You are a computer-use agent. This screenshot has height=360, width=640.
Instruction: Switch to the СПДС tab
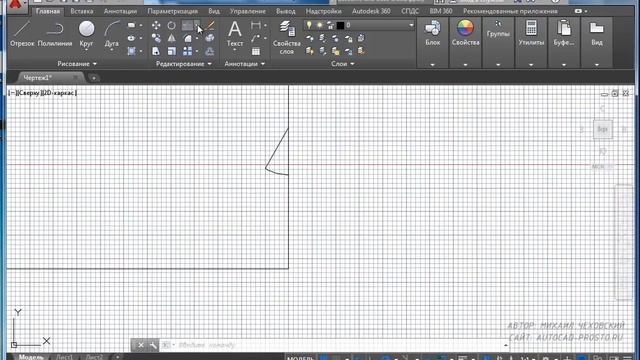click(409, 11)
